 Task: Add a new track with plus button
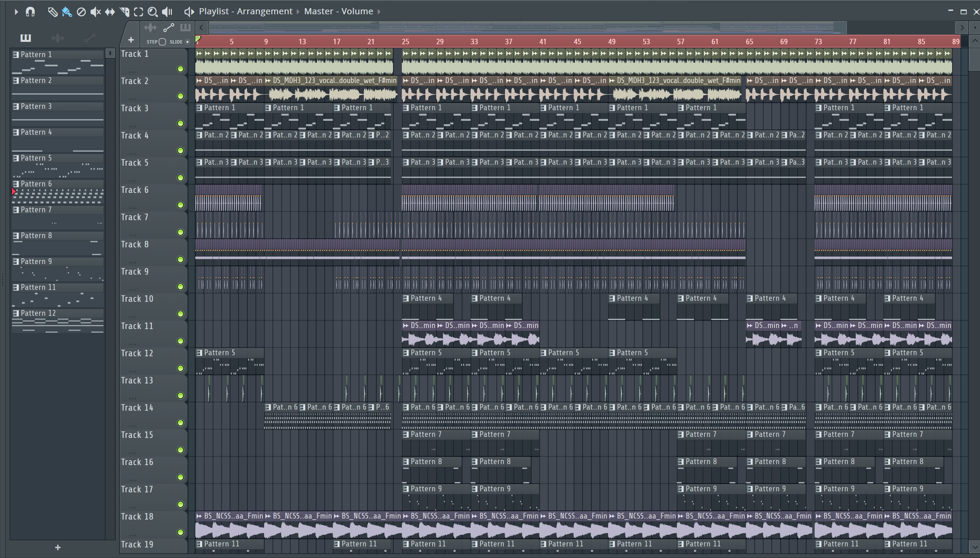pyautogui.click(x=131, y=40)
